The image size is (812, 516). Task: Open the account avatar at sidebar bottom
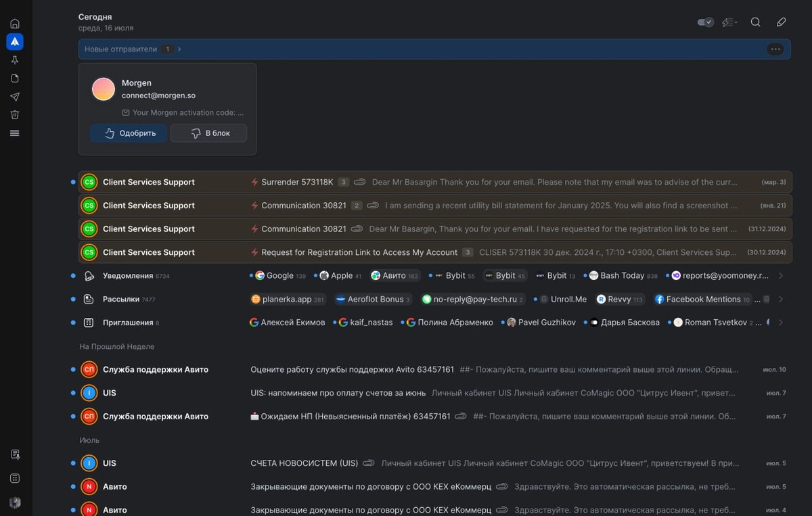tap(15, 502)
